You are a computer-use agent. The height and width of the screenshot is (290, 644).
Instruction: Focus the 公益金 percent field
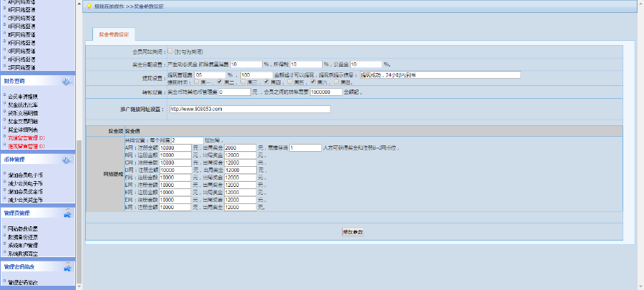(366, 64)
